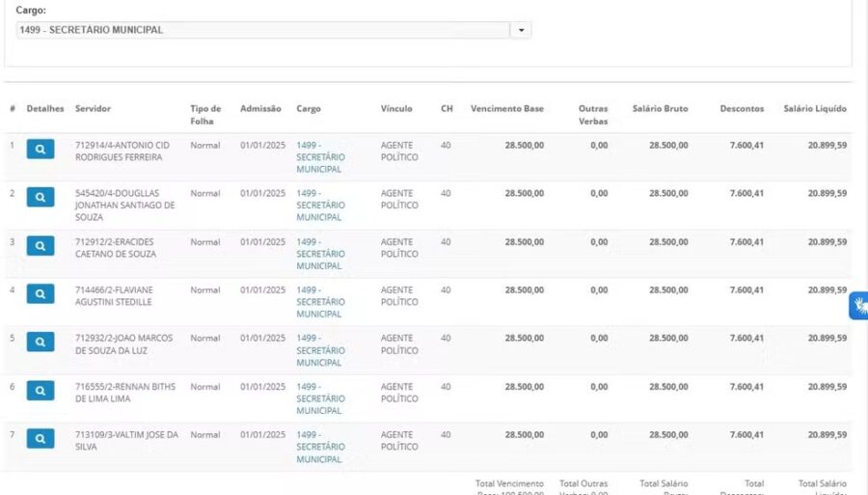Screen dimensions: 868x495
Task: Click the Cargo selection field
Action: pyautogui.click(x=262, y=31)
